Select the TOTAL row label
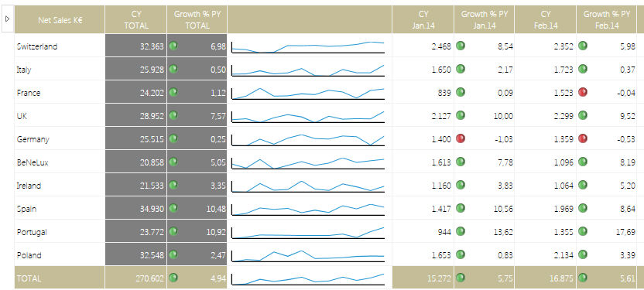The image size is (644, 290). [x=29, y=278]
